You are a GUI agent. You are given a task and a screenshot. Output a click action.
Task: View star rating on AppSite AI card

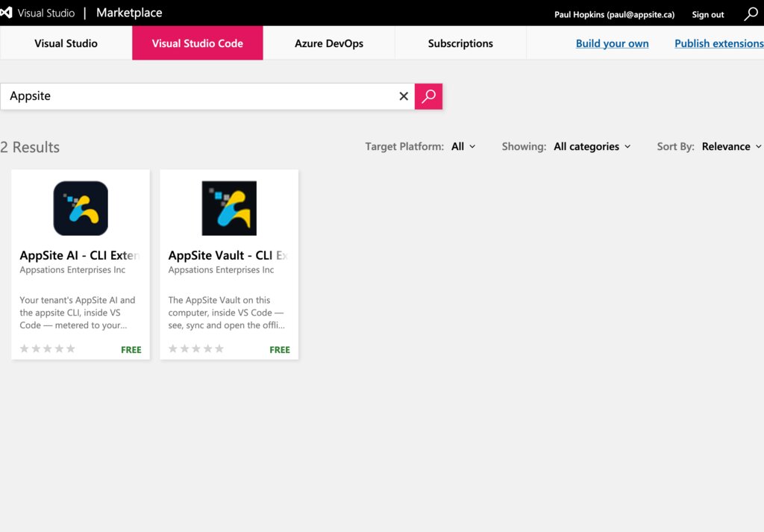pos(47,348)
